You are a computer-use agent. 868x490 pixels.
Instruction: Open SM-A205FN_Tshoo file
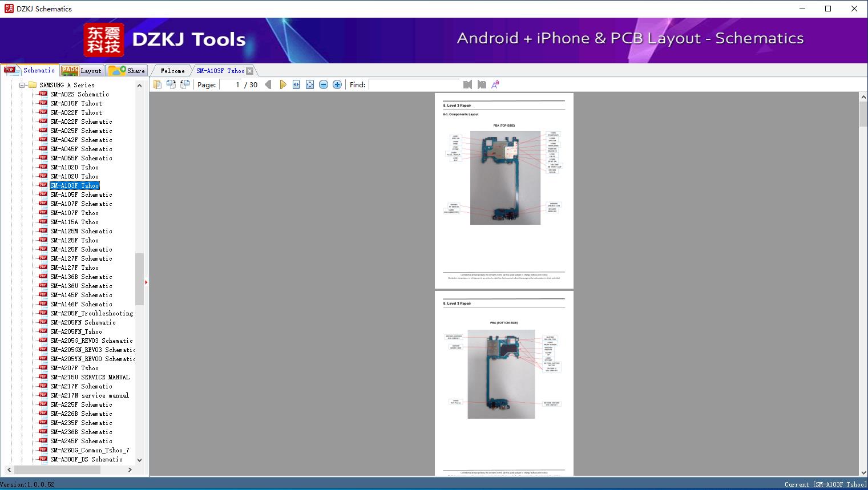pyautogui.click(x=76, y=331)
